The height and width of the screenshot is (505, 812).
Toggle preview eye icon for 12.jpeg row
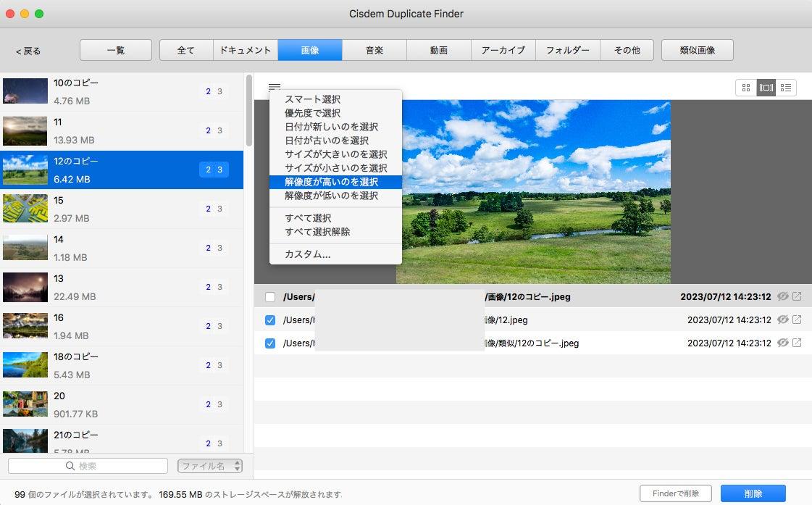pyautogui.click(x=782, y=320)
